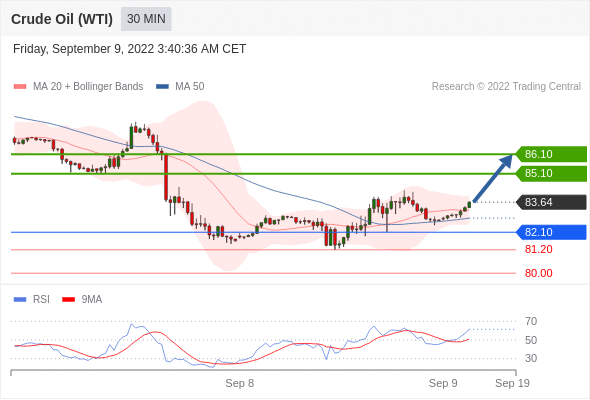Toggle the MA 50 legend label
The image size is (590, 400).
pyautogui.click(x=190, y=87)
